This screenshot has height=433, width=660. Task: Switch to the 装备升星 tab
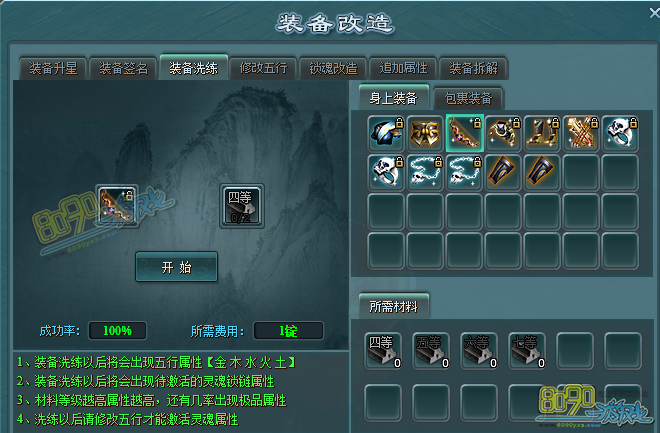tap(53, 68)
